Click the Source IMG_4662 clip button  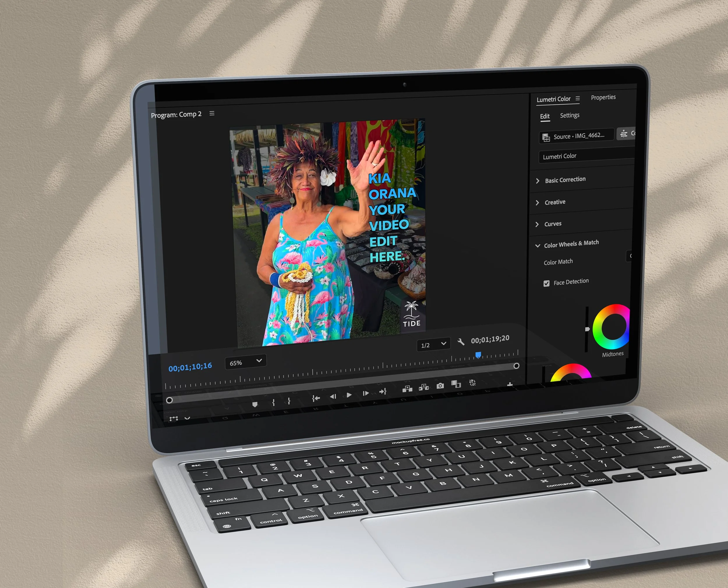pyautogui.click(x=576, y=136)
